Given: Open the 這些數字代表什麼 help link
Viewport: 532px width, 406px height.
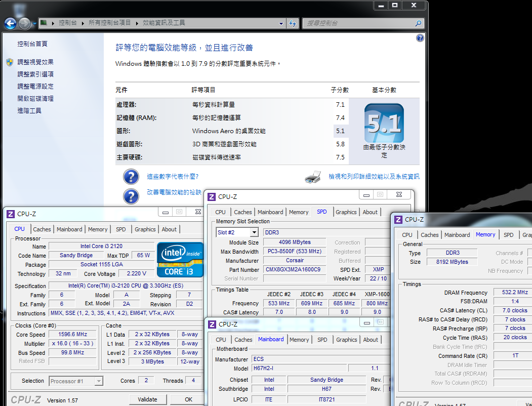Looking at the screenshot, I should pos(173,177).
